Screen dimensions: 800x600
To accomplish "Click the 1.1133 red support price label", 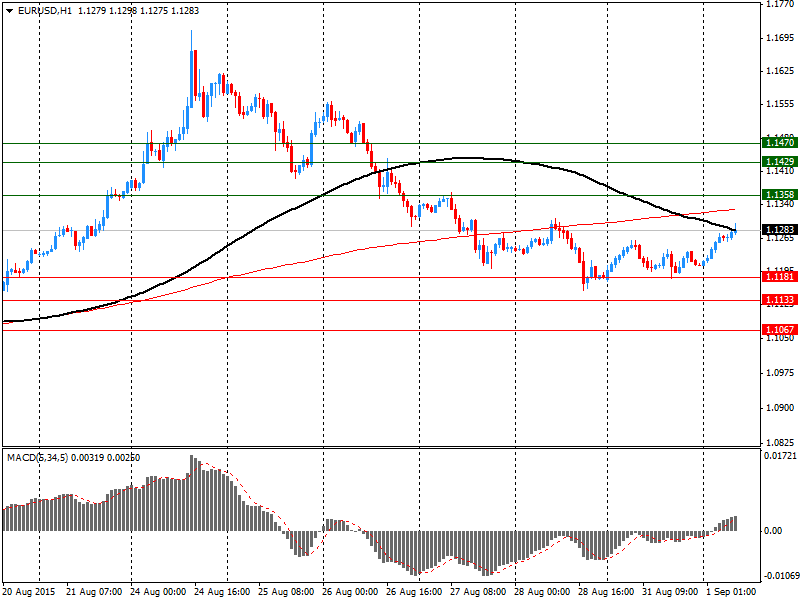I will click(779, 299).
